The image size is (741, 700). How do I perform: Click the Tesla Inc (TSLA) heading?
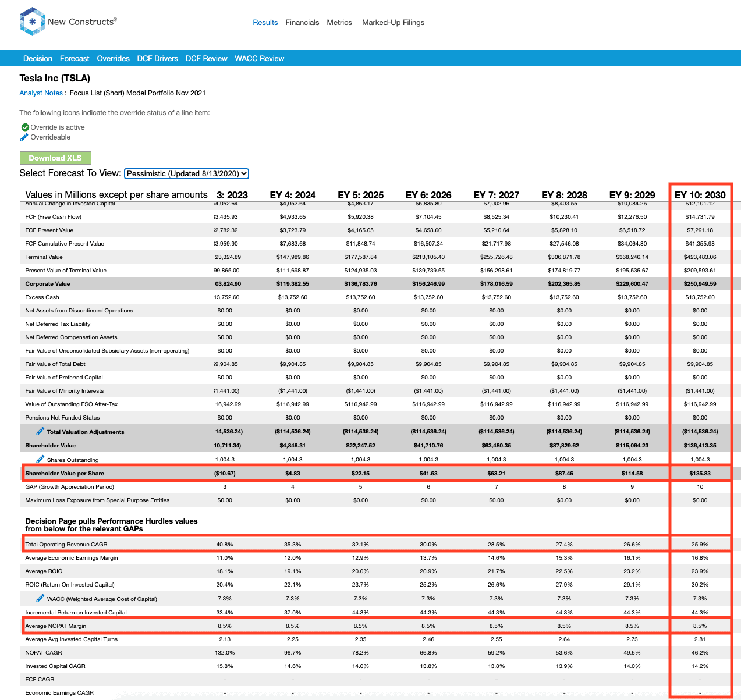pyautogui.click(x=55, y=79)
